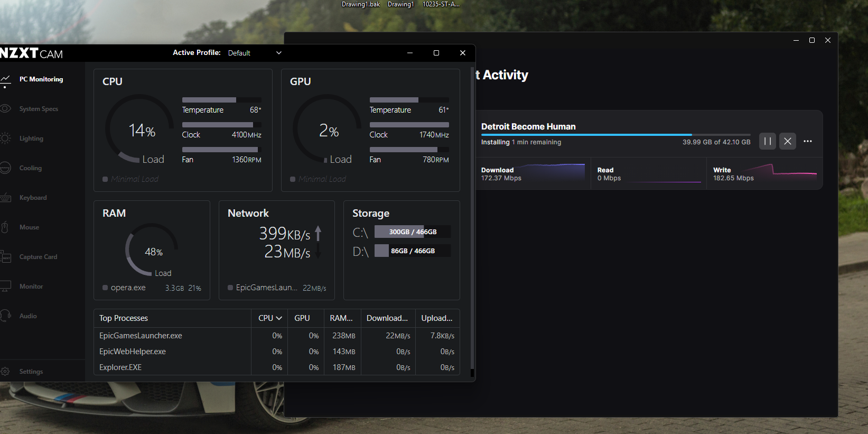868x434 pixels.
Task: Click the Keyboard icon in sidebar
Action: point(5,198)
